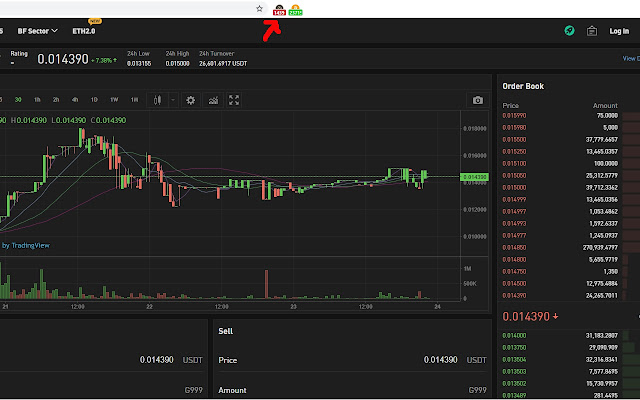Screen dimensions: 640x400
Task: Select the candlestick chart style icon
Action: (158, 100)
